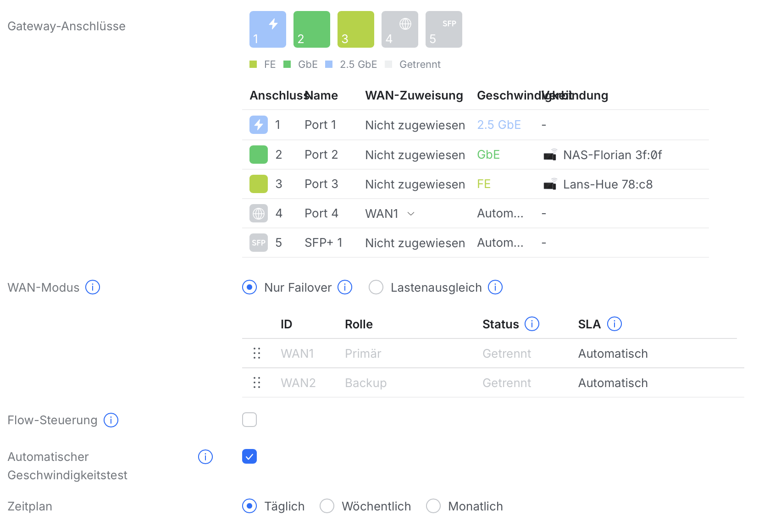Select the green port 2 tile
This screenshot has width=775, height=532.
(x=311, y=29)
